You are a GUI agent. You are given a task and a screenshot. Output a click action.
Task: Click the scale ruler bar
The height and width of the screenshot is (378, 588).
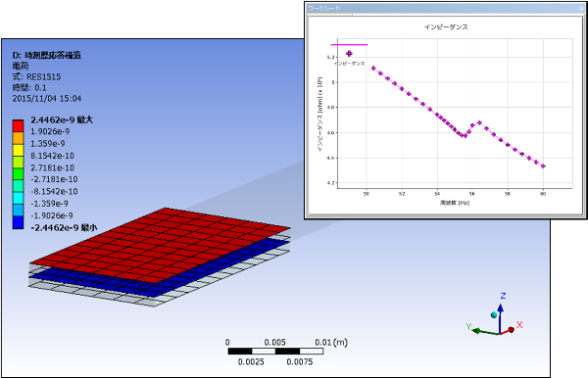click(x=275, y=351)
